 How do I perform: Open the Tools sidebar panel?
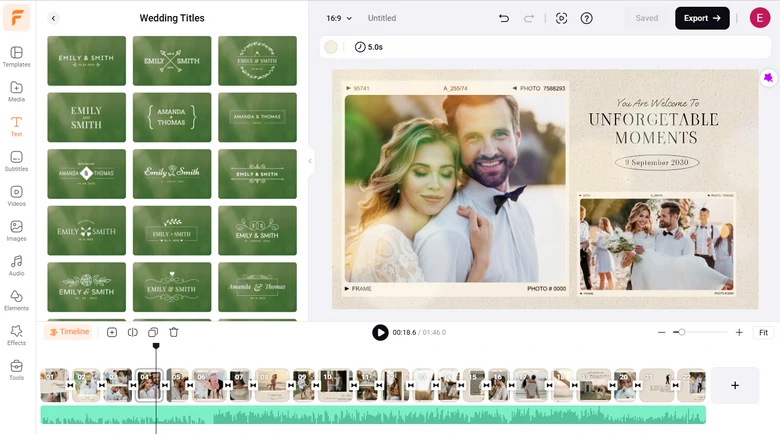pyautogui.click(x=16, y=370)
